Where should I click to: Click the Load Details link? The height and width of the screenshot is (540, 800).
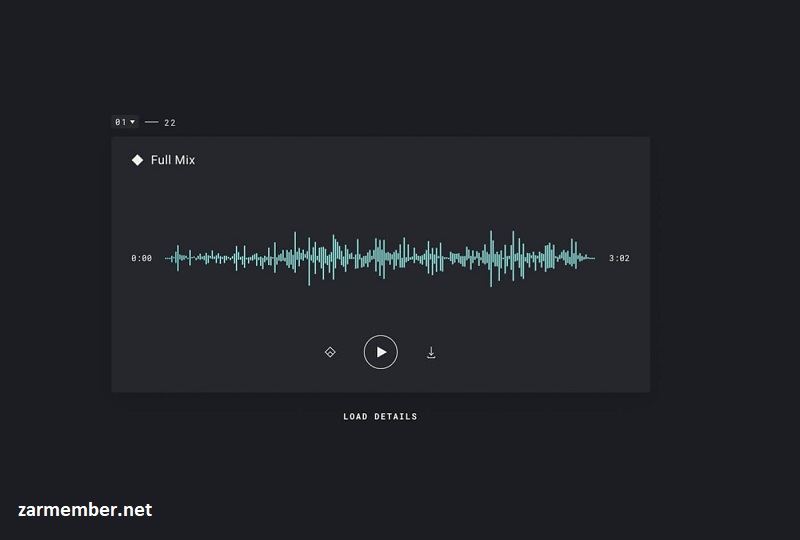pos(380,416)
